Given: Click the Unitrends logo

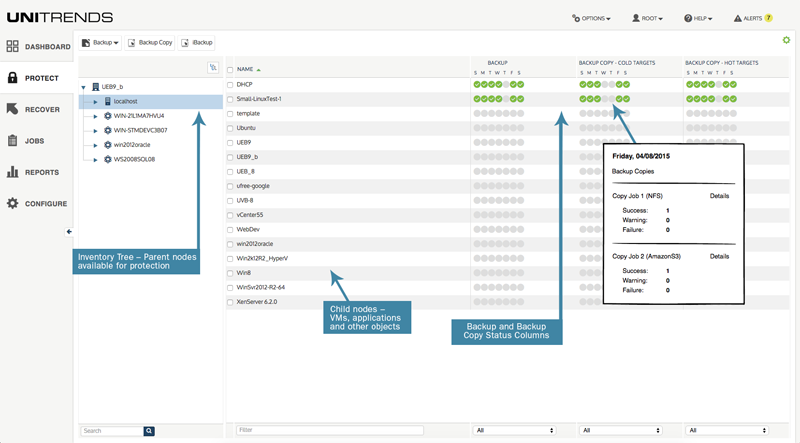Looking at the screenshot, I should click(x=60, y=17).
